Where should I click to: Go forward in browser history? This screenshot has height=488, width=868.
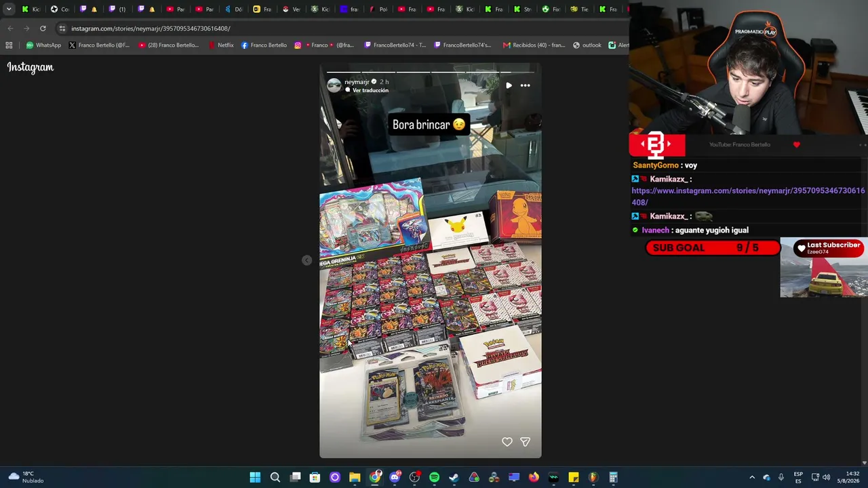click(x=26, y=28)
